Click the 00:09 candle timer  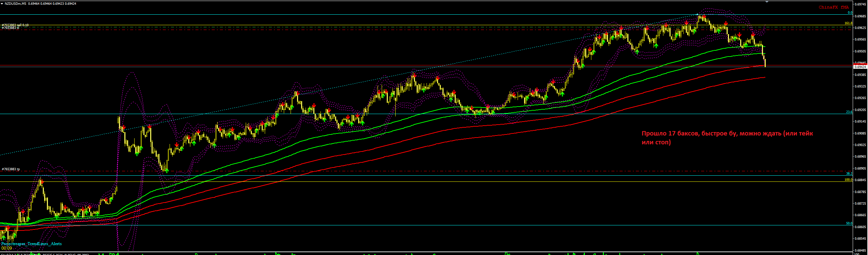tap(6, 248)
